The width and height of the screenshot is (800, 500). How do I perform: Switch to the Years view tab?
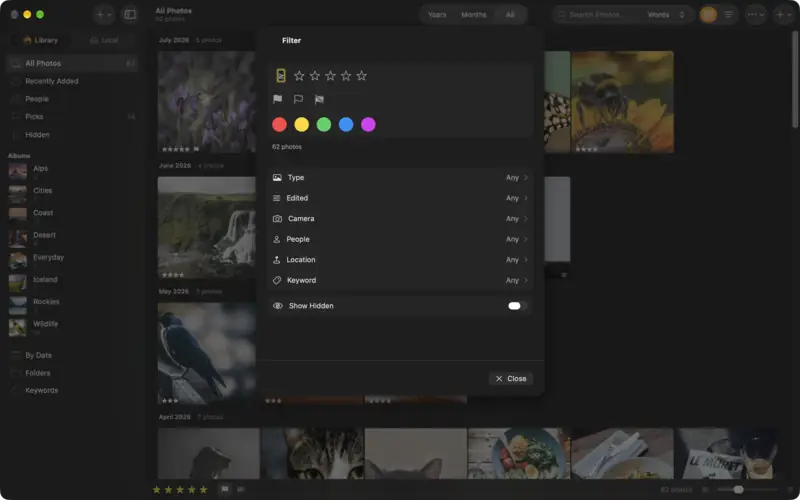pyautogui.click(x=437, y=15)
